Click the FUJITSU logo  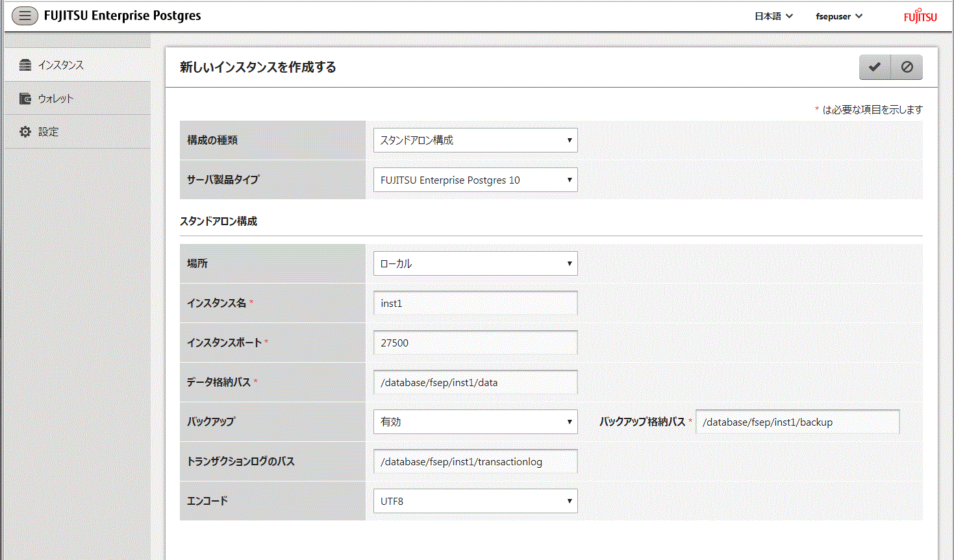coord(920,16)
